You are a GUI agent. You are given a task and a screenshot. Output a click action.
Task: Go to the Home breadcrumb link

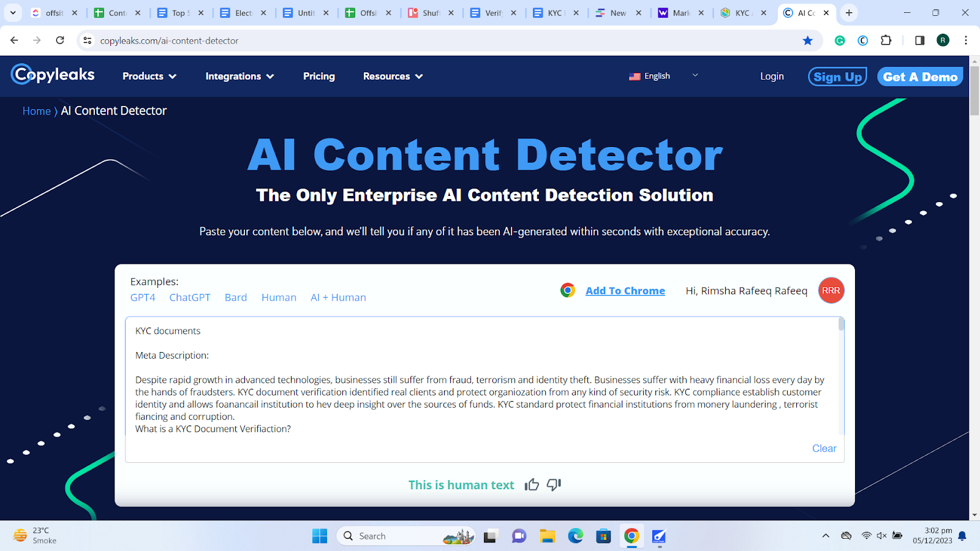(37, 111)
